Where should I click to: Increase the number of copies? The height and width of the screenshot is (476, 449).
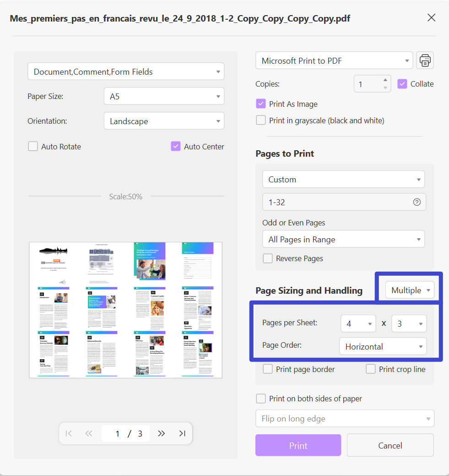[385, 80]
